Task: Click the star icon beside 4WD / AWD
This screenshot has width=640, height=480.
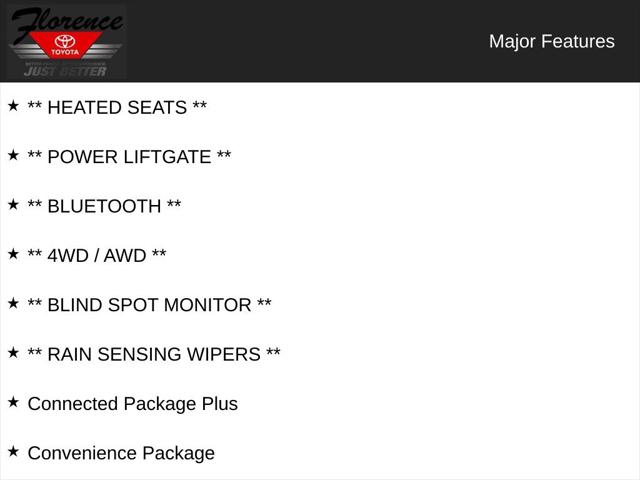Action: pyautogui.click(x=13, y=254)
